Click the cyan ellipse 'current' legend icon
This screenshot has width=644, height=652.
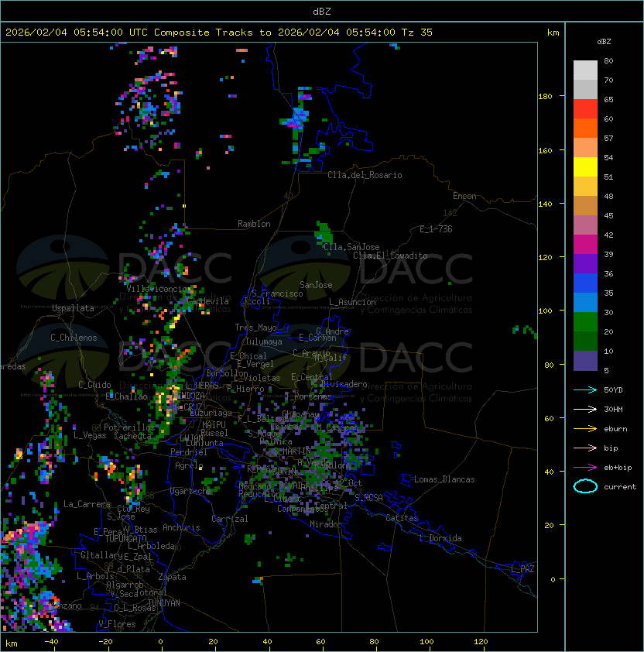[585, 486]
